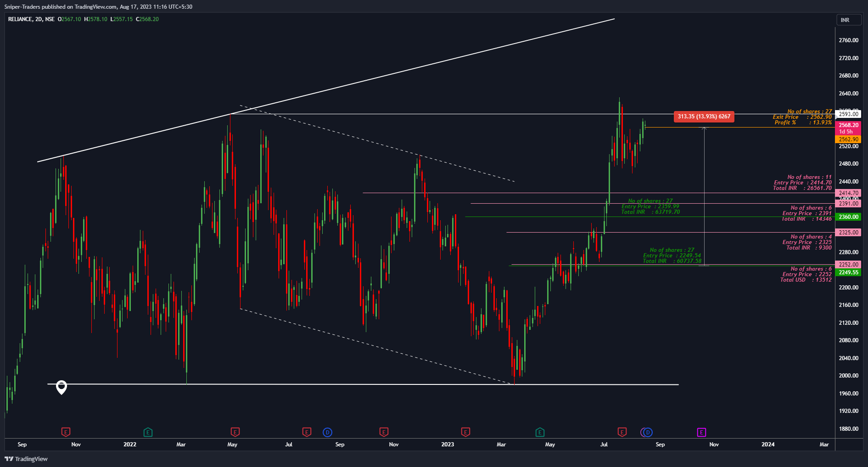Viewport: 868px width, 467px height.
Task: Click the Exit Price : 2562.90 annotation
Action: tap(802, 117)
